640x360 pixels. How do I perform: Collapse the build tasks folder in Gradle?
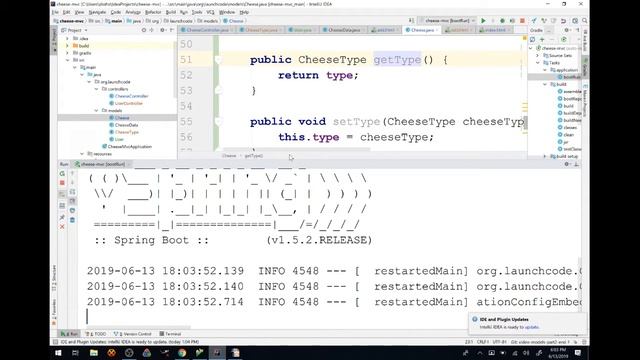545,84
